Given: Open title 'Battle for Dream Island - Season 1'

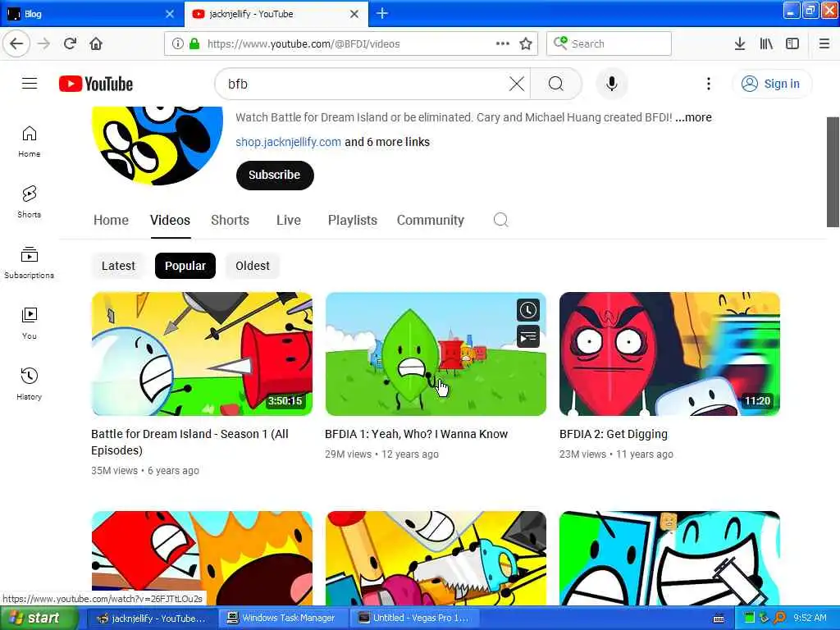Looking at the screenshot, I should pyautogui.click(x=189, y=442).
